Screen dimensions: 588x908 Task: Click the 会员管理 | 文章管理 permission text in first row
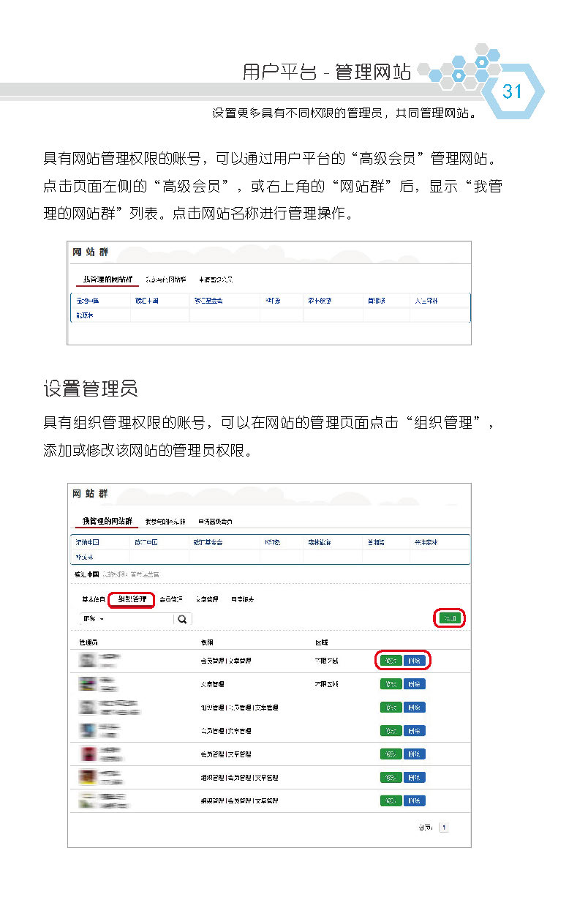click(226, 661)
